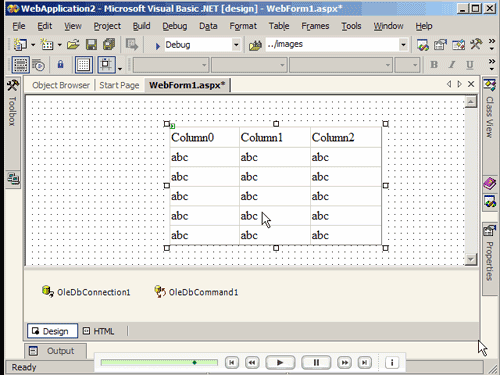Click the info button in player bar

coord(392,362)
